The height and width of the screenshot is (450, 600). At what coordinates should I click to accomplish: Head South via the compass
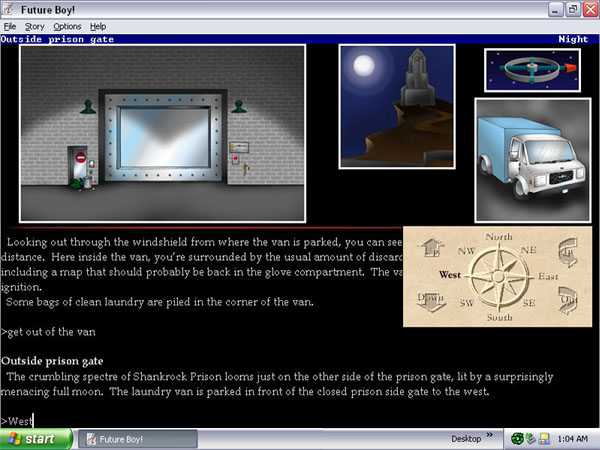pos(498,318)
